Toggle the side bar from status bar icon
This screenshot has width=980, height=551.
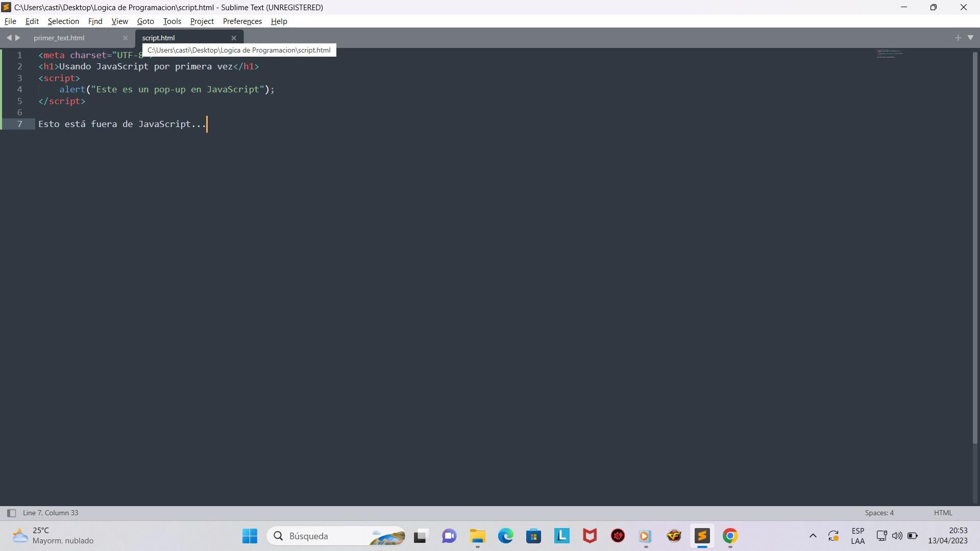pyautogui.click(x=11, y=513)
